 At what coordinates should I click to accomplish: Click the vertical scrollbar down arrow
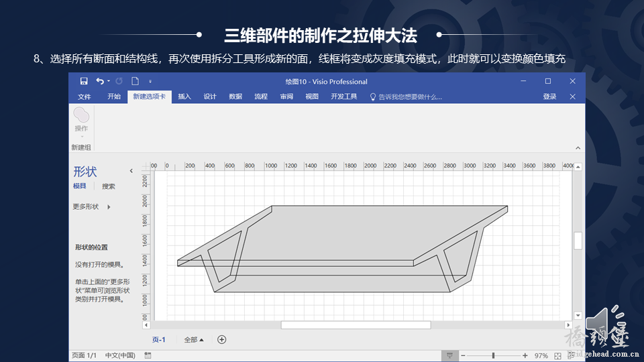point(578,316)
